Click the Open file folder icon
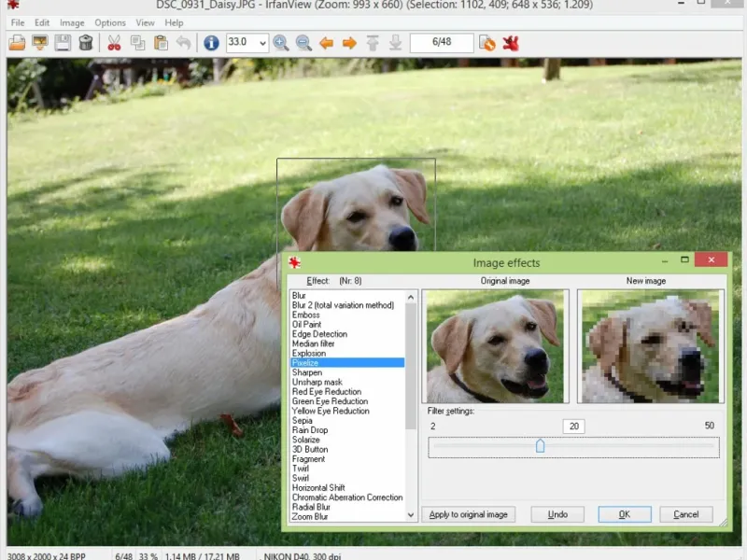The image size is (747, 560). pos(17,42)
